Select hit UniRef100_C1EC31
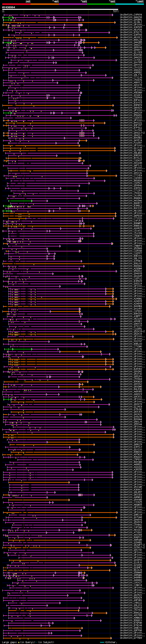The height and width of the screenshot is (644, 146). 131,349
